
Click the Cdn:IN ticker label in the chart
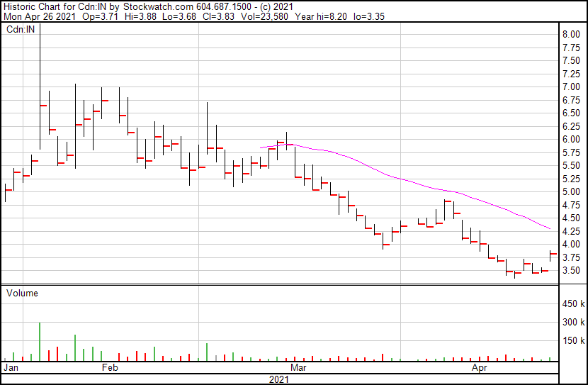point(21,29)
